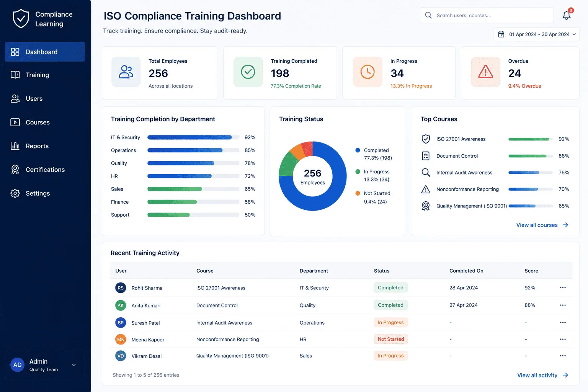Click the Internal Audit Awareness magnifier icon

[x=426, y=173]
